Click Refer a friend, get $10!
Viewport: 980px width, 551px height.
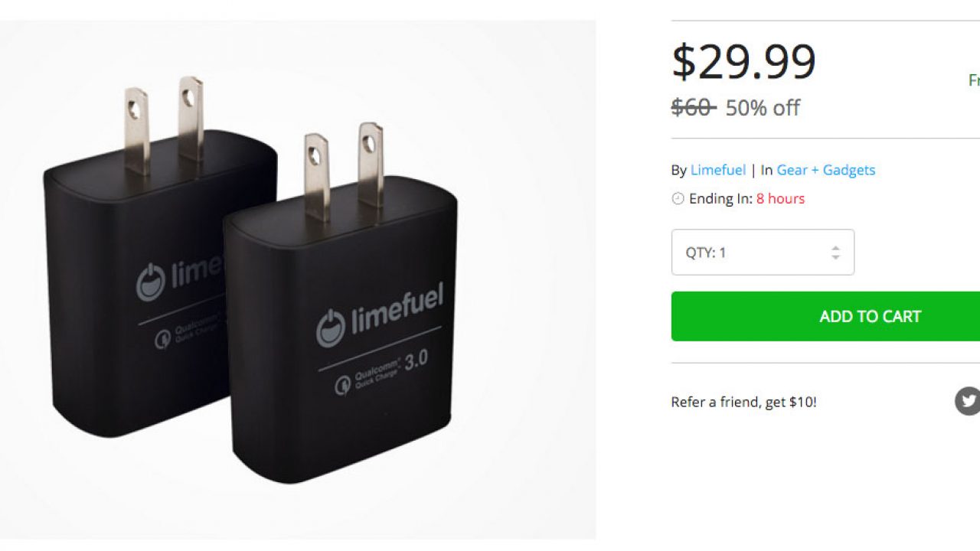point(743,402)
